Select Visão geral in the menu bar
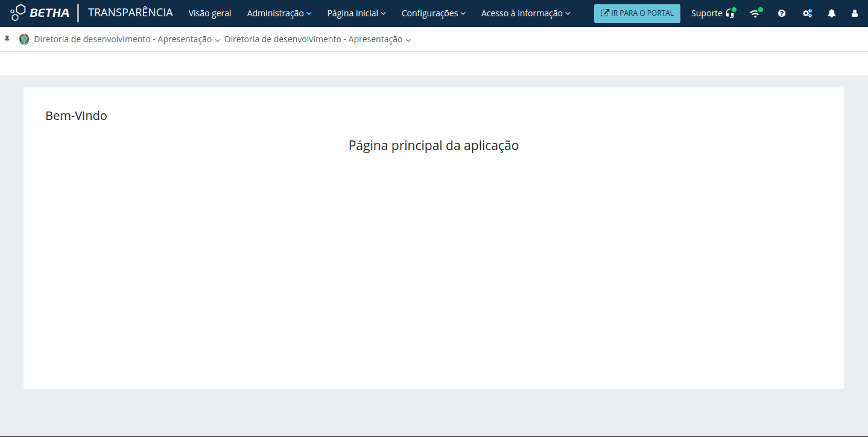Viewport: 868px width, 437px height. pyautogui.click(x=210, y=13)
